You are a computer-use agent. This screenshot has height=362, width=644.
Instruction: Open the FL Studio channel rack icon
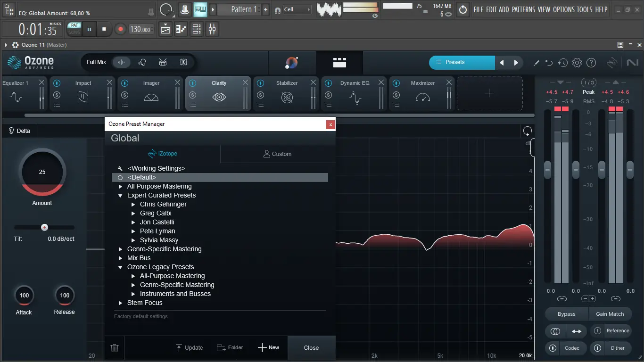197,29
